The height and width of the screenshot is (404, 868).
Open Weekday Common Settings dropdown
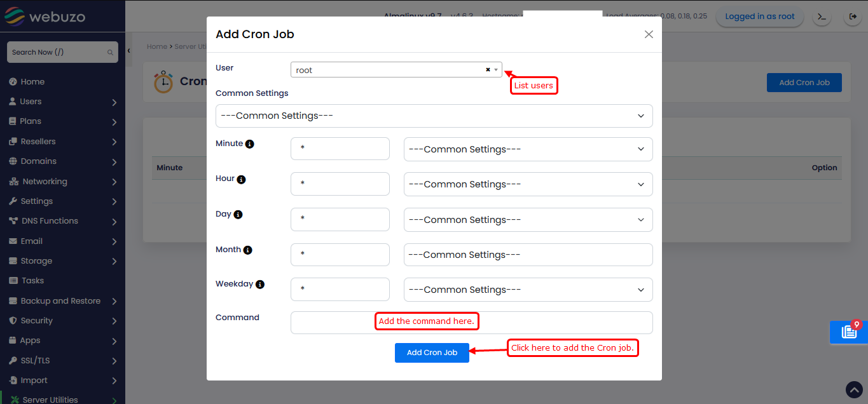(528, 290)
